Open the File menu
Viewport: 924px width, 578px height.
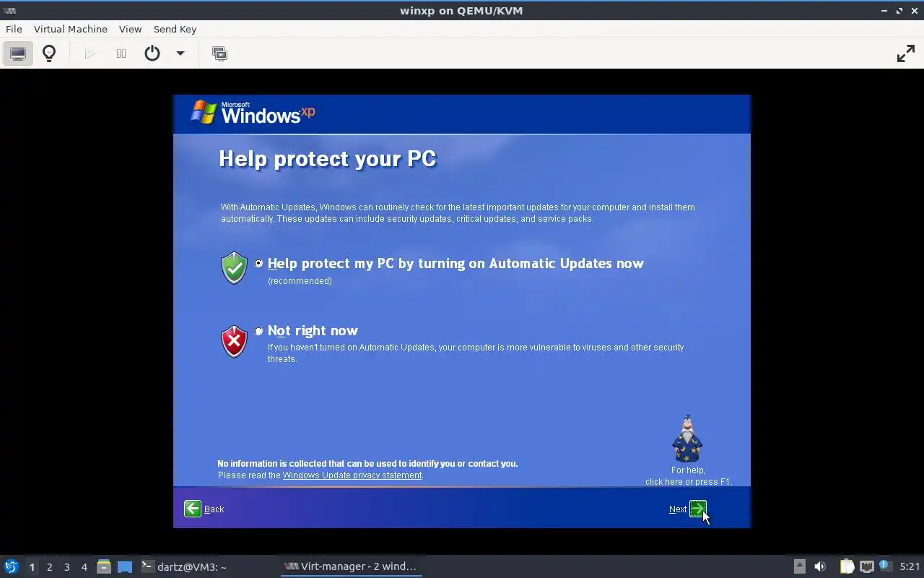pyautogui.click(x=14, y=29)
